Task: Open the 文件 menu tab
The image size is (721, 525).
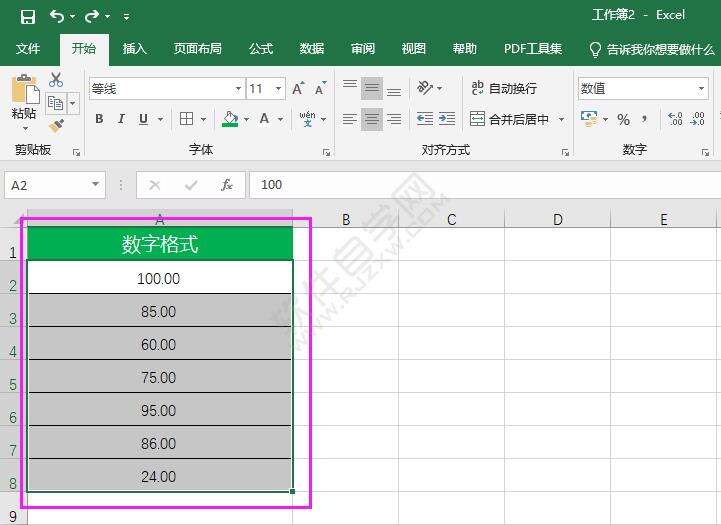Action: (x=28, y=49)
